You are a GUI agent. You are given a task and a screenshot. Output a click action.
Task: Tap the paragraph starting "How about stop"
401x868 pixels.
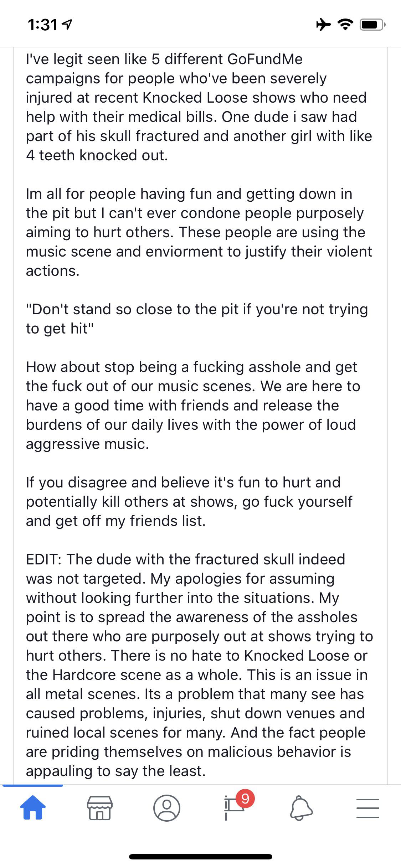(193, 405)
